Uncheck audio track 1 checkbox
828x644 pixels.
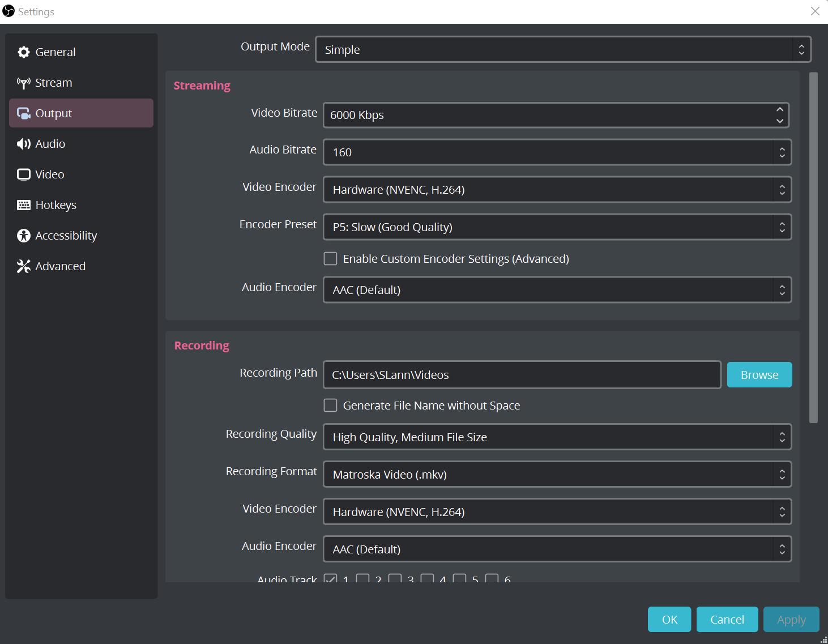[x=330, y=578]
